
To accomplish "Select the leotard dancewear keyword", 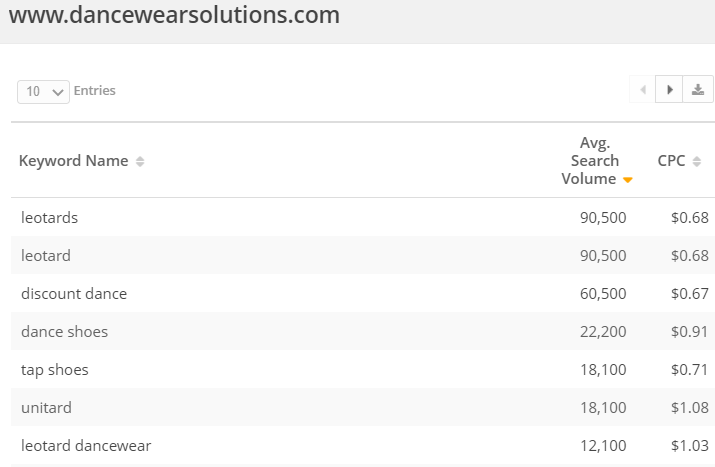I will [x=86, y=446].
